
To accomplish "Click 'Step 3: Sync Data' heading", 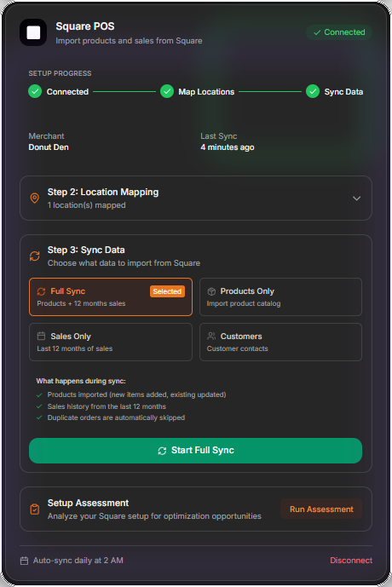I will coord(86,250).
